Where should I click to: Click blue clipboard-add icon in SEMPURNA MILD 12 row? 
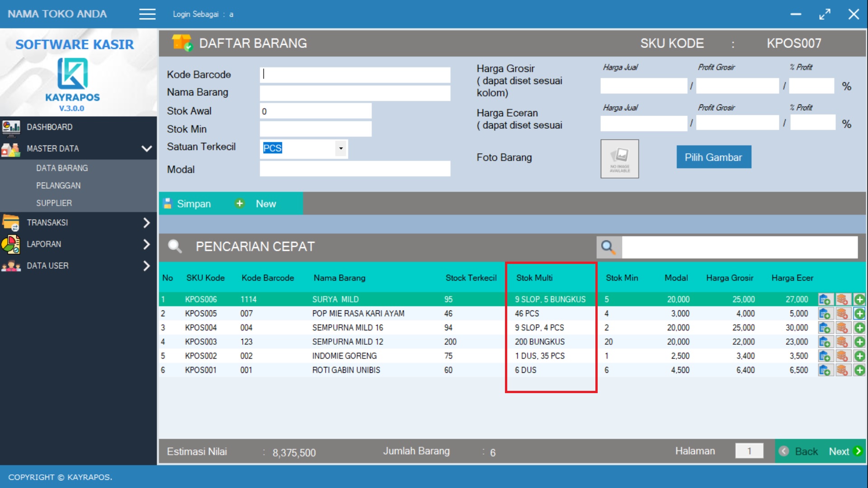tap(825, 342)
